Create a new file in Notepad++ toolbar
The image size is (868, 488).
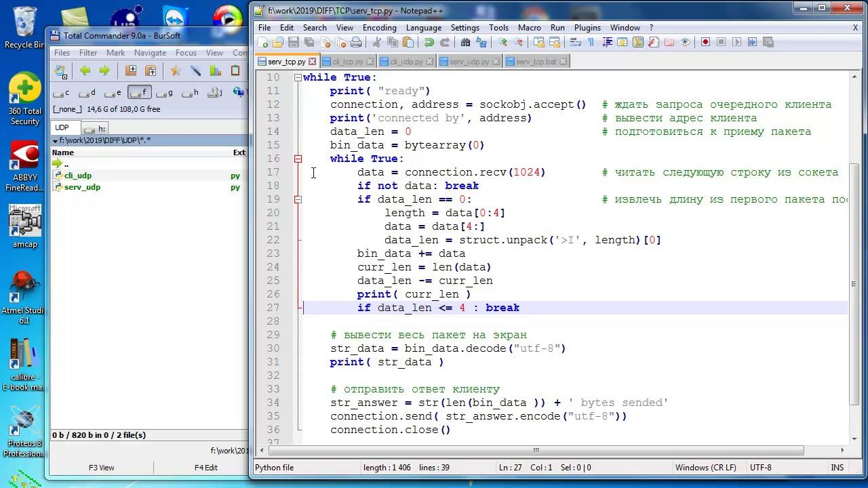(263, 42)
